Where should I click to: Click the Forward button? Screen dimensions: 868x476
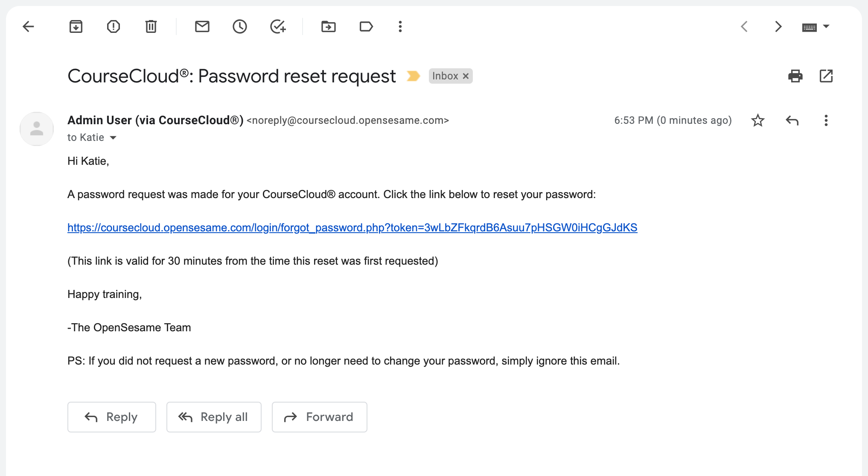tap(320, 417)
